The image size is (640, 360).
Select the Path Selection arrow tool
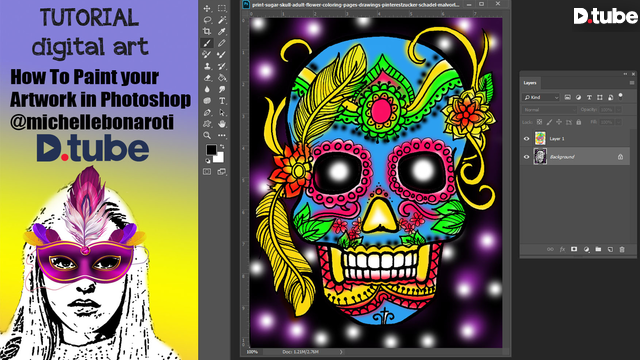pos(222,112)
